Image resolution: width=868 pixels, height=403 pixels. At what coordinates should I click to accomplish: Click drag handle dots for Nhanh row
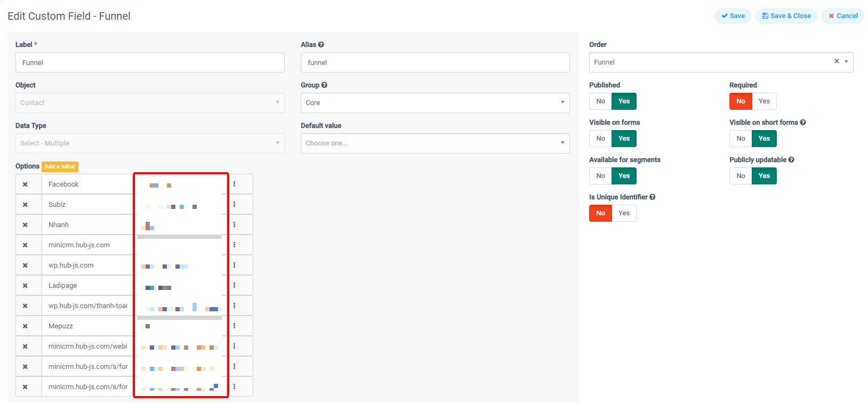tap(234, 225)
